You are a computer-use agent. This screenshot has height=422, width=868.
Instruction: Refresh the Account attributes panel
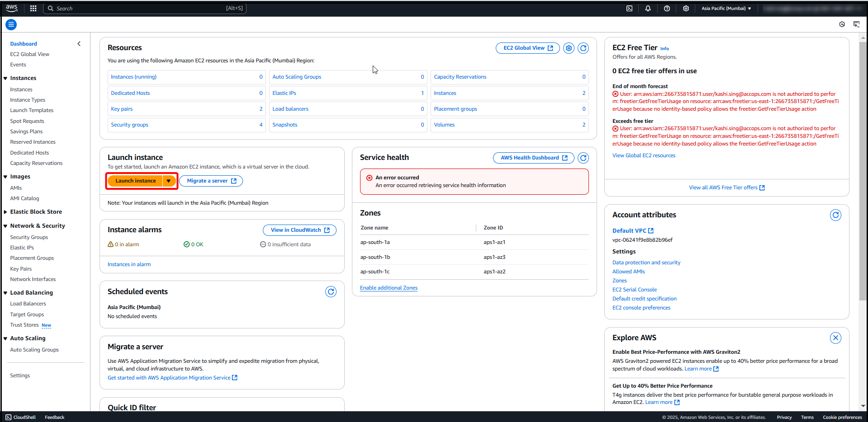pyautogui.click(x=835, y=215)
